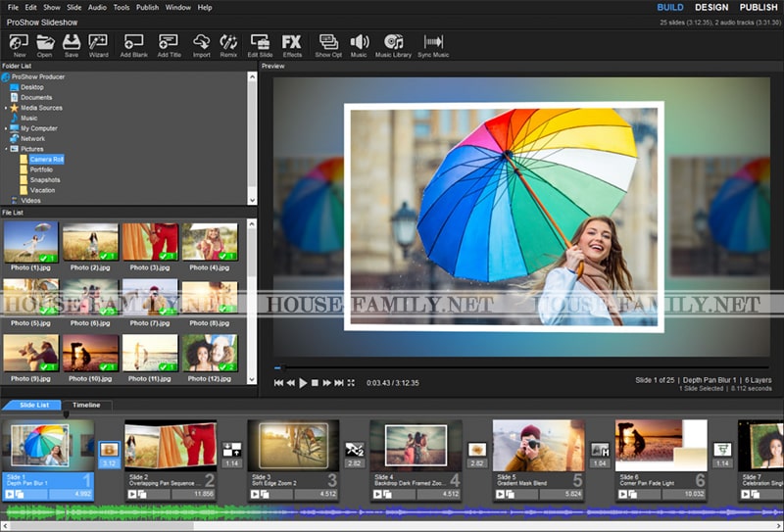
Task: Click the transition icon after Slide 2
Action: click(231, 450)
